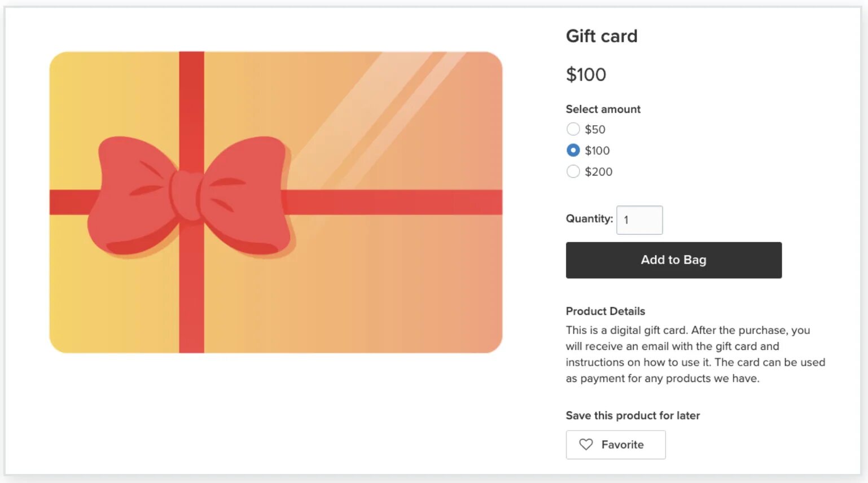
Task: Click the Quantity label
Action: click(589, 219)
